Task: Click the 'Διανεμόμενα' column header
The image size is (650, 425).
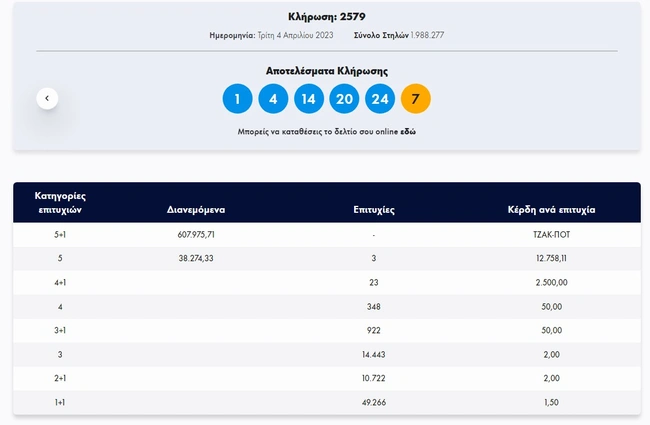Action: coord(195,211)
